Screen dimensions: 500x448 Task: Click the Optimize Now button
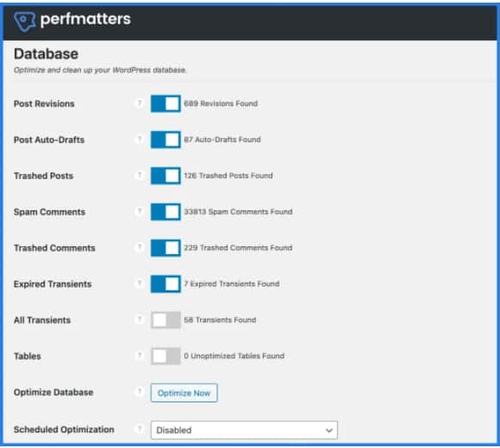[x=184, y=393]
